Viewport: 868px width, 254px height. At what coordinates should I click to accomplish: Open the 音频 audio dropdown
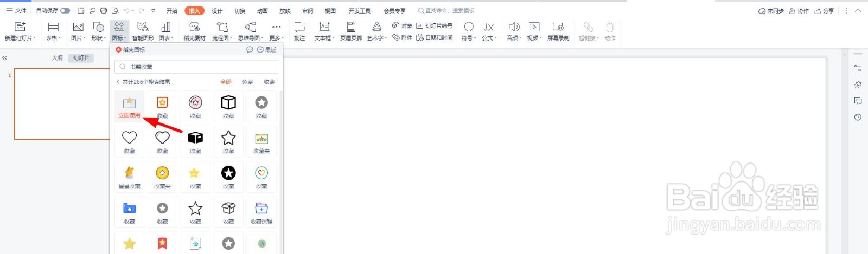(x=514, y=38)
